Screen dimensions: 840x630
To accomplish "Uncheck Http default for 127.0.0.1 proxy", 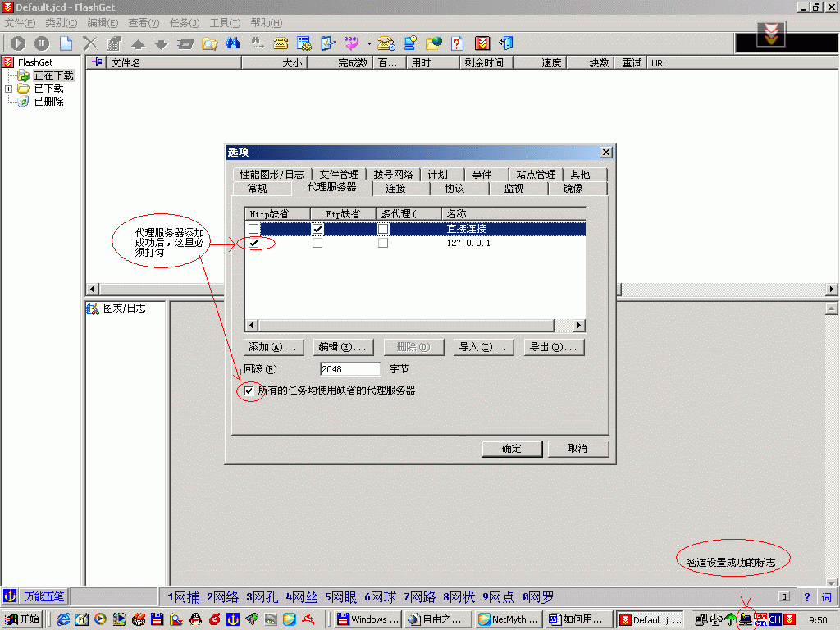I will 254,244.
